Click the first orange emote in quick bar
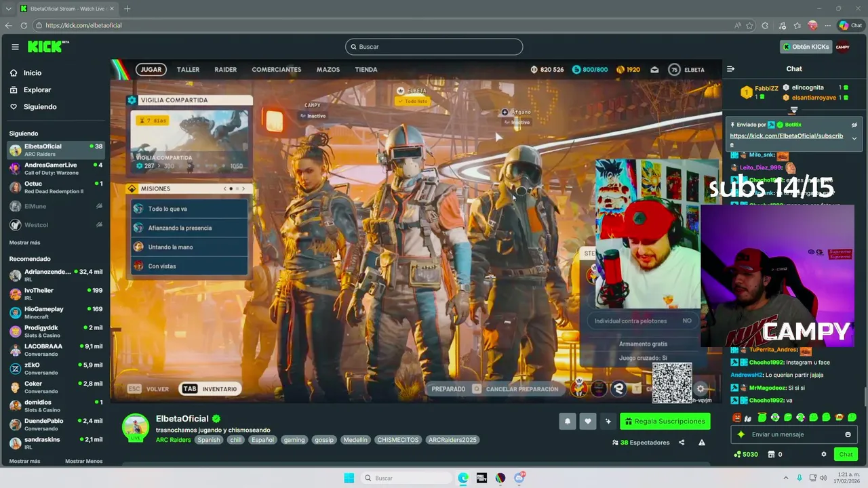The height and width of the screenshot is (488, 868). (x=736, y=418)
